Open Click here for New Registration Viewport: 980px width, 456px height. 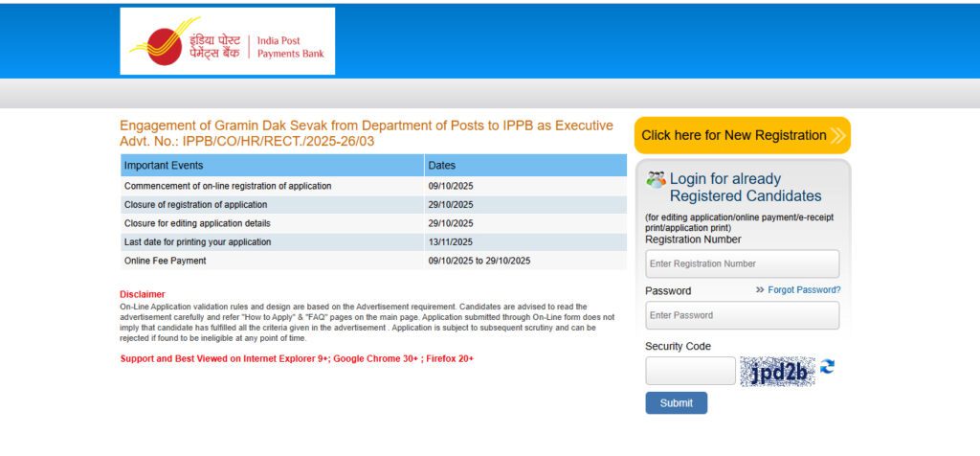(733, 136)
